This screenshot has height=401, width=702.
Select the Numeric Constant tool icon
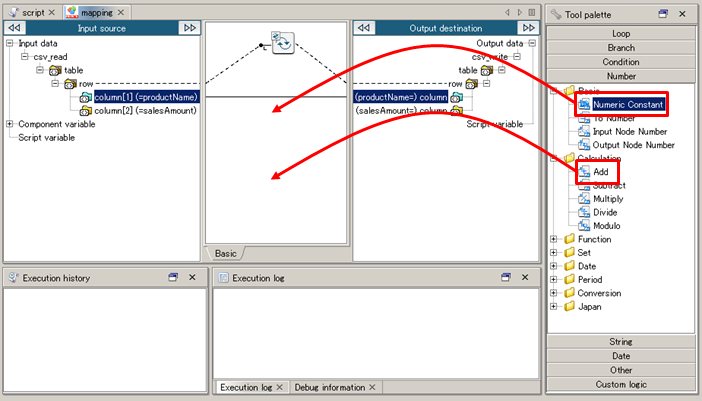(x=584, y=104)
